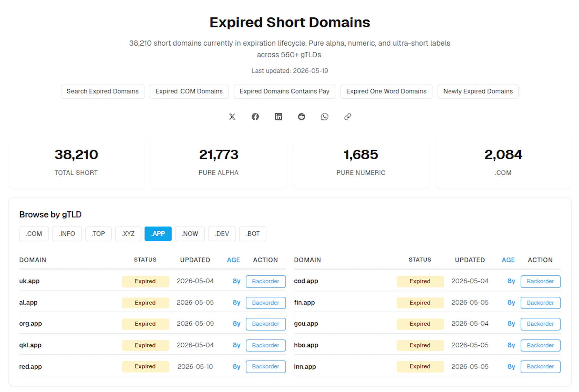The height and width of the screenshot is (392, 579).
Task: Open Search Expired Domains link
Action: coord(102,92)
